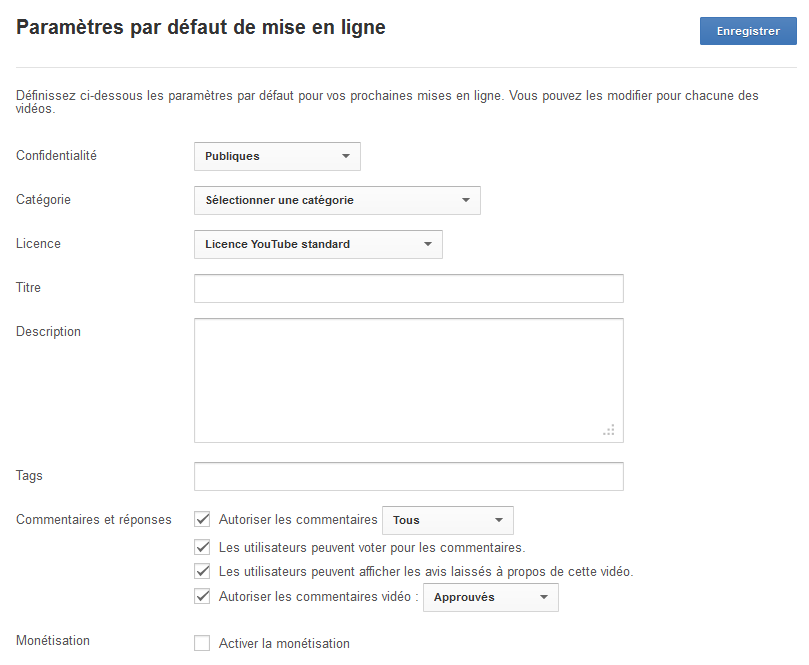Uncheck Autoriser les commentaires vidéo checkbox
Viewport: 809px width, 665px height.
202,596
